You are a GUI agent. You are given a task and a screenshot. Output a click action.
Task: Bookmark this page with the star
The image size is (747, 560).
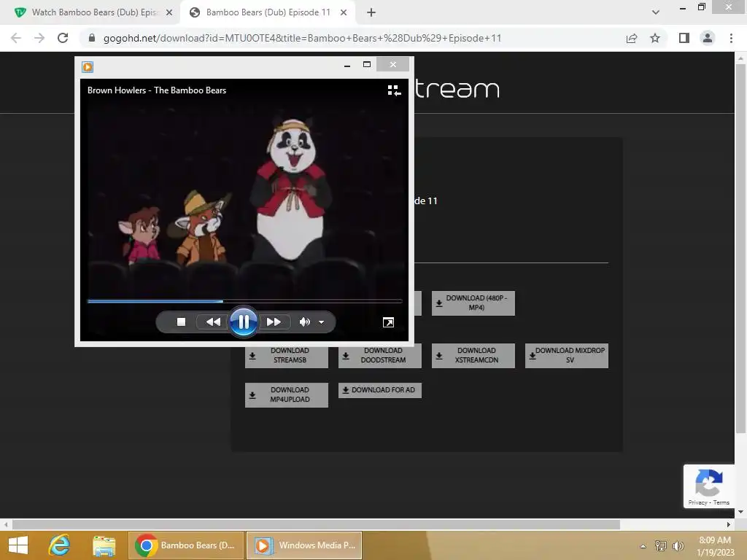pyautogui.click(x=655, y=38)
